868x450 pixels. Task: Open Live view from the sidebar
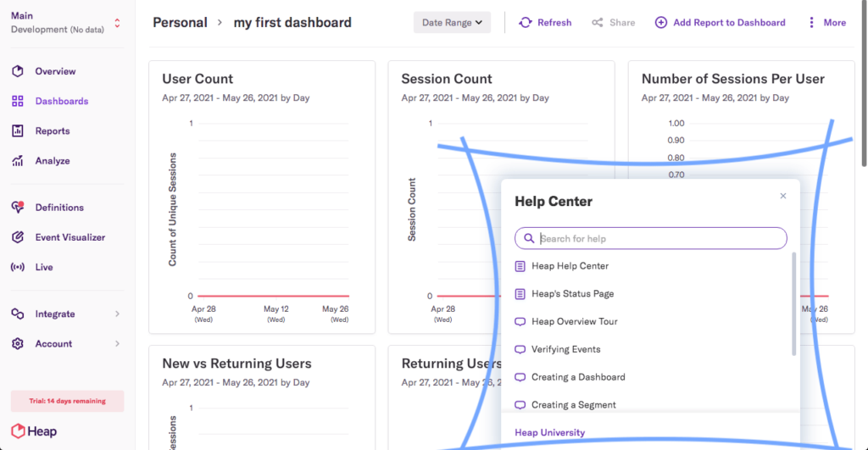(x=44, y=267)
